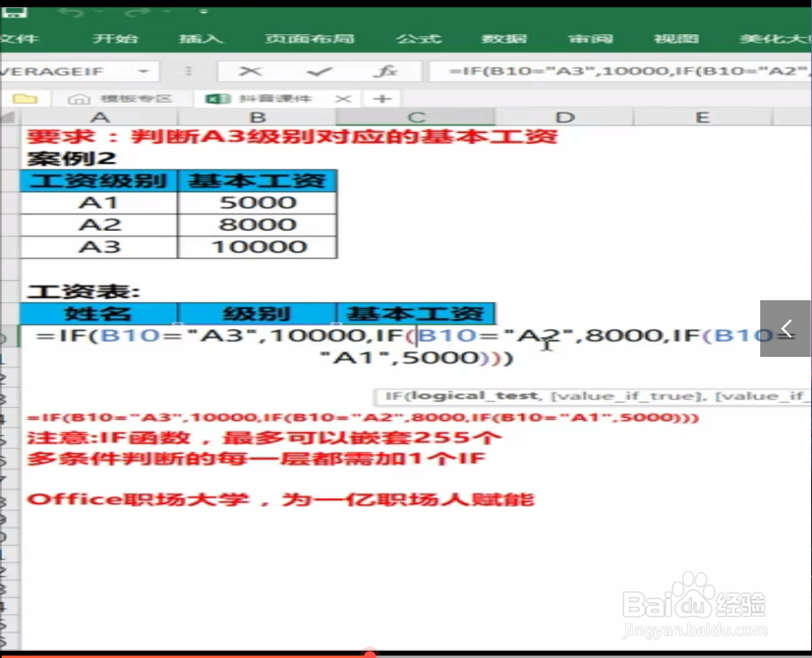The image size is (812, 658).
Task: Open the 文件 menu
Action: [19, 38]
